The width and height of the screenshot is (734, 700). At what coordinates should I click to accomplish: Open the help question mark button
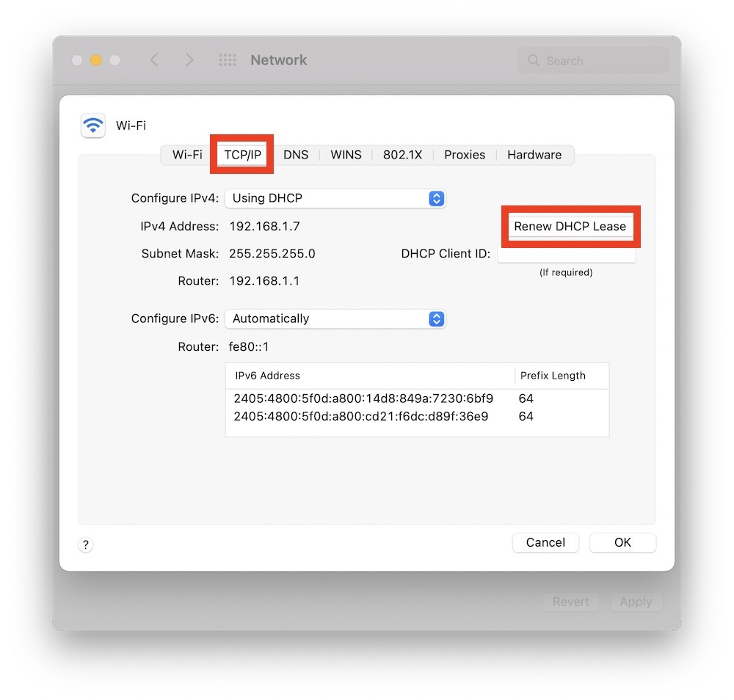click(x=86, y=544)
